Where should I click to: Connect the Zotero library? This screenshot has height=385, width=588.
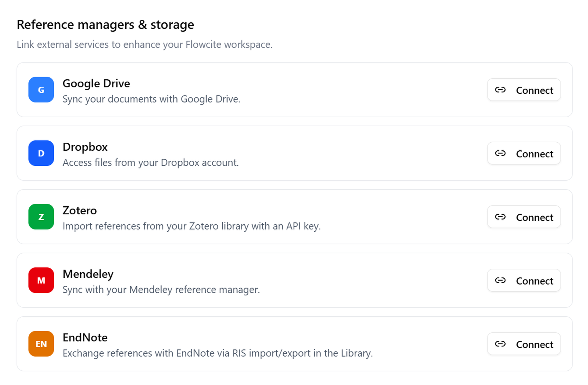click(x=524, y=217)
